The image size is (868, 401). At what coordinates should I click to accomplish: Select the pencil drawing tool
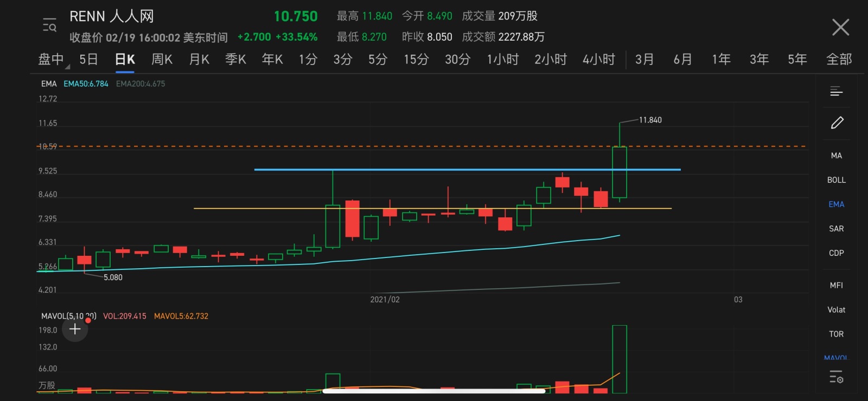pyautogui.click(x=837, y=123)
